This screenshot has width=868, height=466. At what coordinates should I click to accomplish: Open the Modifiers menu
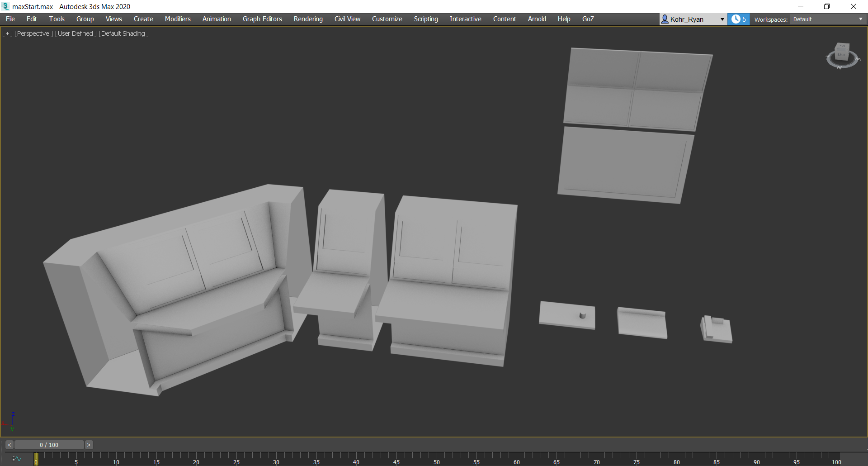coord(178,19)
